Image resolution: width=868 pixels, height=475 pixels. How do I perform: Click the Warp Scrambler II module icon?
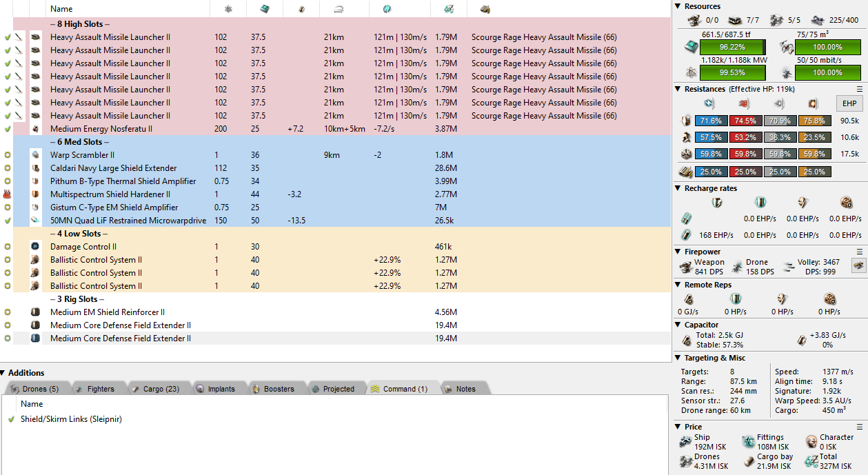click(36, 155)
